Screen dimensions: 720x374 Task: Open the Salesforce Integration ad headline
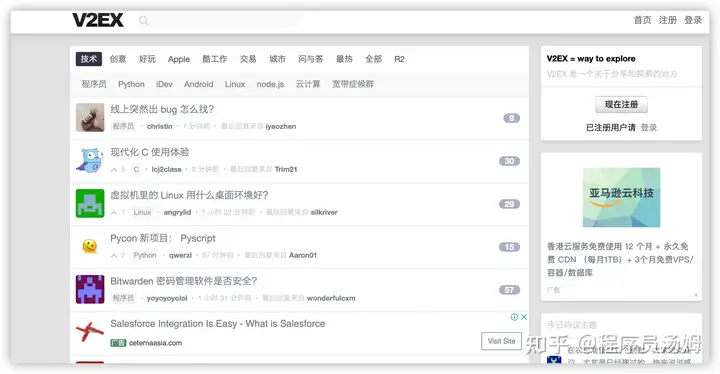(218, 323)
